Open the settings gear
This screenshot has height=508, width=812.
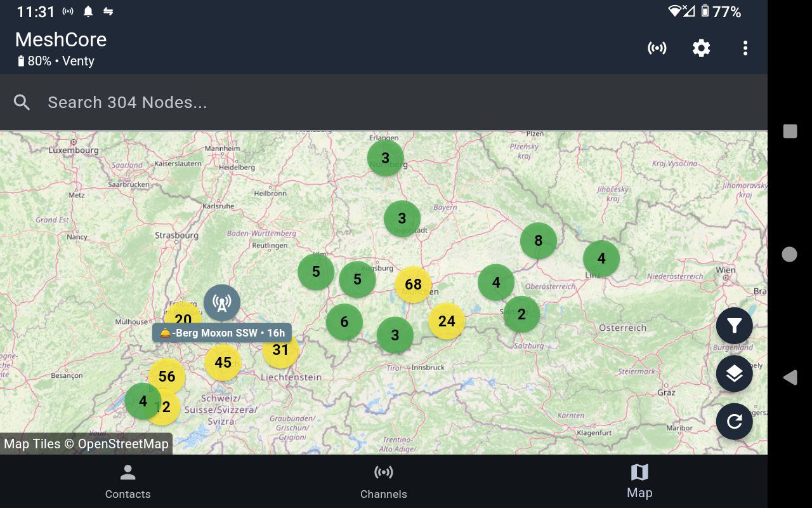[701, 48]
